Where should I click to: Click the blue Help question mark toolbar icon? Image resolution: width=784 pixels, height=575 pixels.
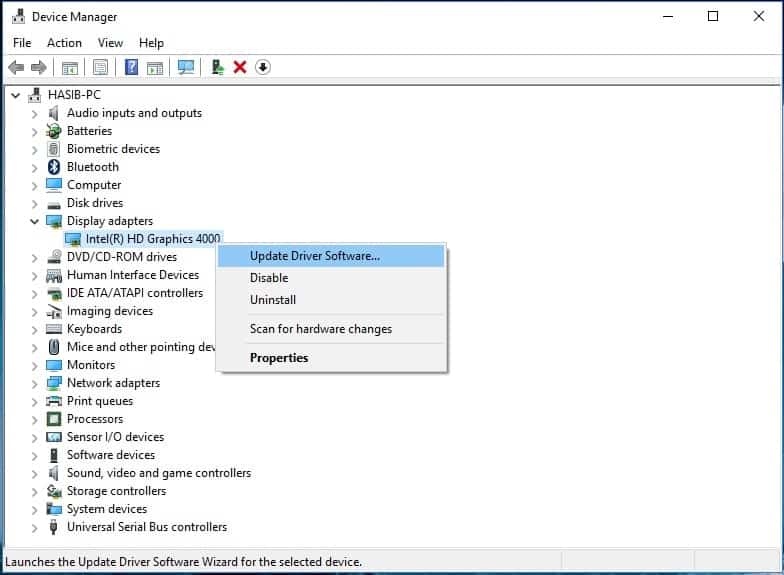(x=131, y=67)
